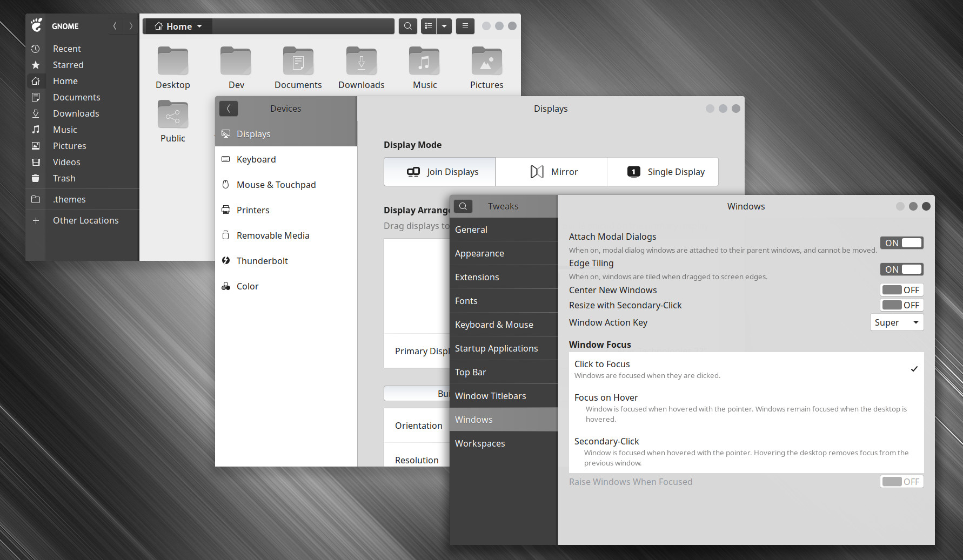
Task: Open Printers settings
Action: coord(286,210)
